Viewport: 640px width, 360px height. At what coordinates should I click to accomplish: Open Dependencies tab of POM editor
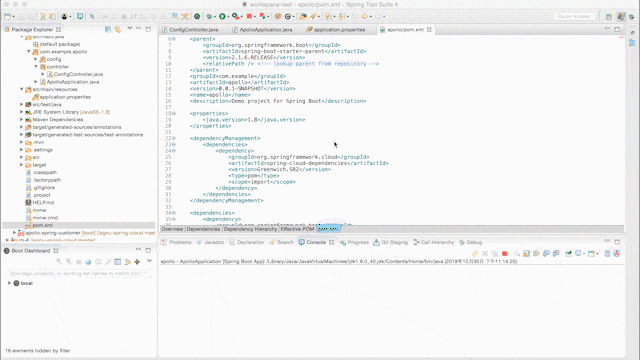[203, 229]
